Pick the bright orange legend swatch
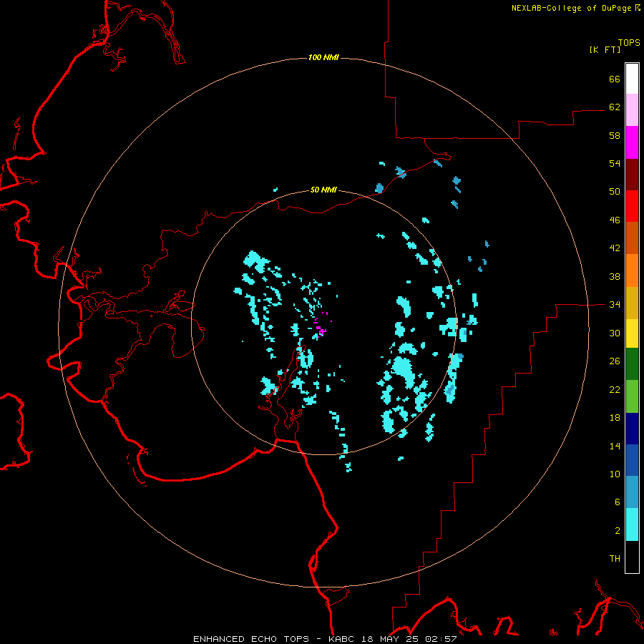 (x=632, y=270)
